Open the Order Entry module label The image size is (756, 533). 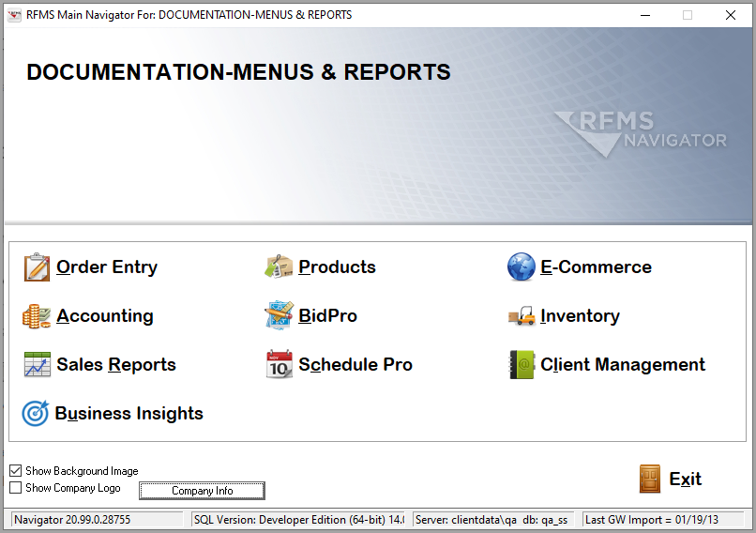tap(107, 267)
